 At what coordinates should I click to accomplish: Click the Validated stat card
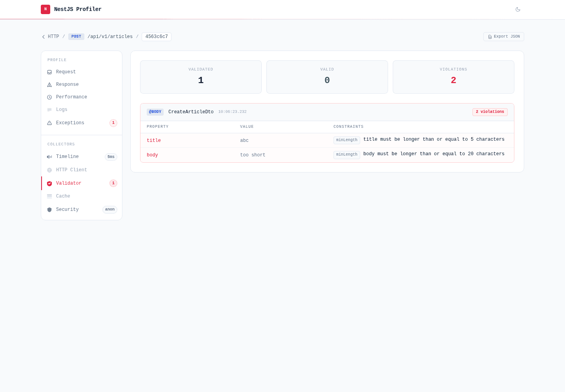click(x=201, y=77)
